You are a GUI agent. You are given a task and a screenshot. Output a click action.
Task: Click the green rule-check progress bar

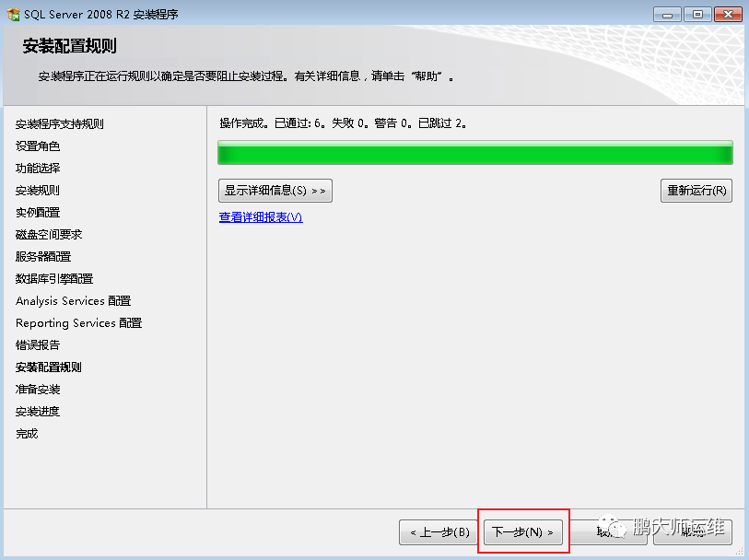tap(475, 153)
